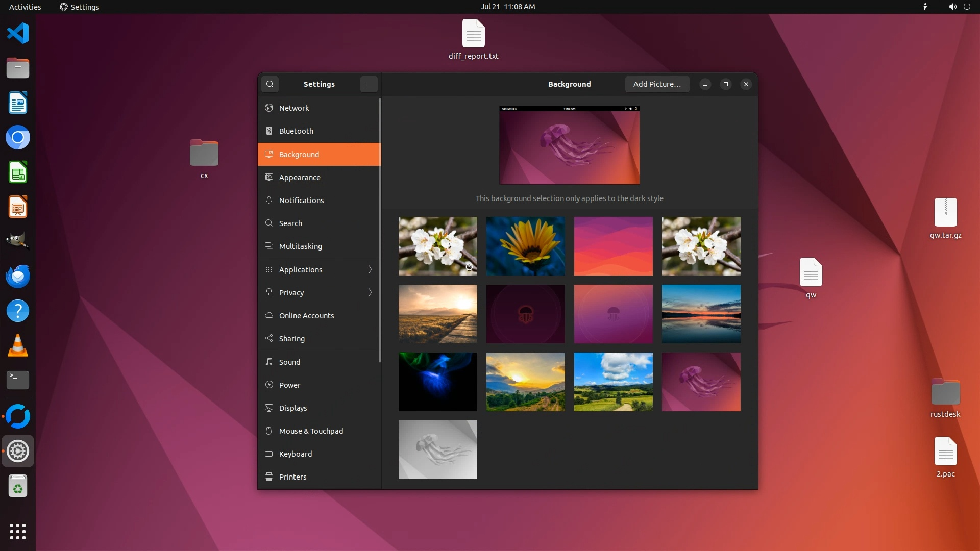Open Visual Studio Code from dock
Image resolution: width=980 pixels, height=551 pixels.
tap(18, 34)
